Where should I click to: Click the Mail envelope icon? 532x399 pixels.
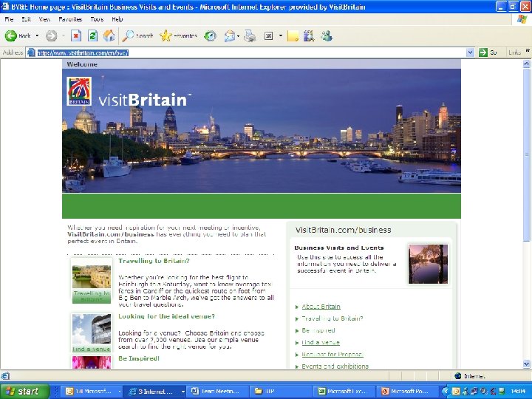click(230, 35)
